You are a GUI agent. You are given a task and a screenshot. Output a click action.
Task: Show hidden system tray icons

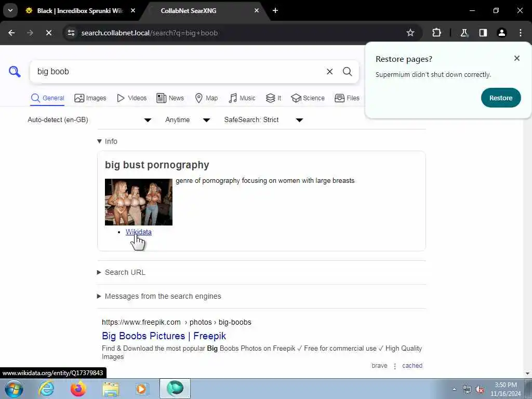454,389
